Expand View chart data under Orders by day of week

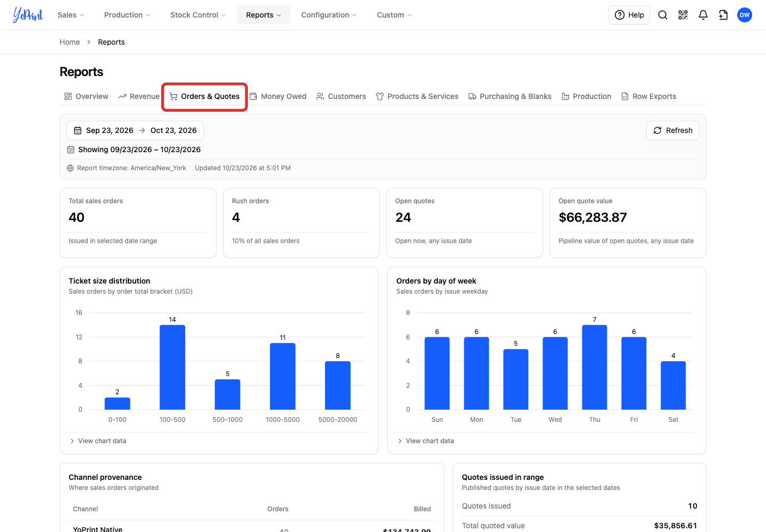click(x=426, y=441)
